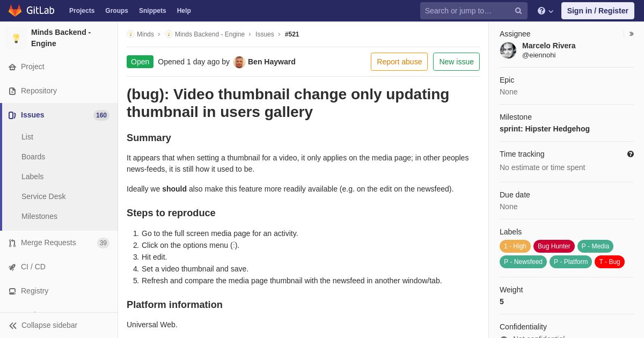Open the help question-mark menu

[x=545, y=11]
